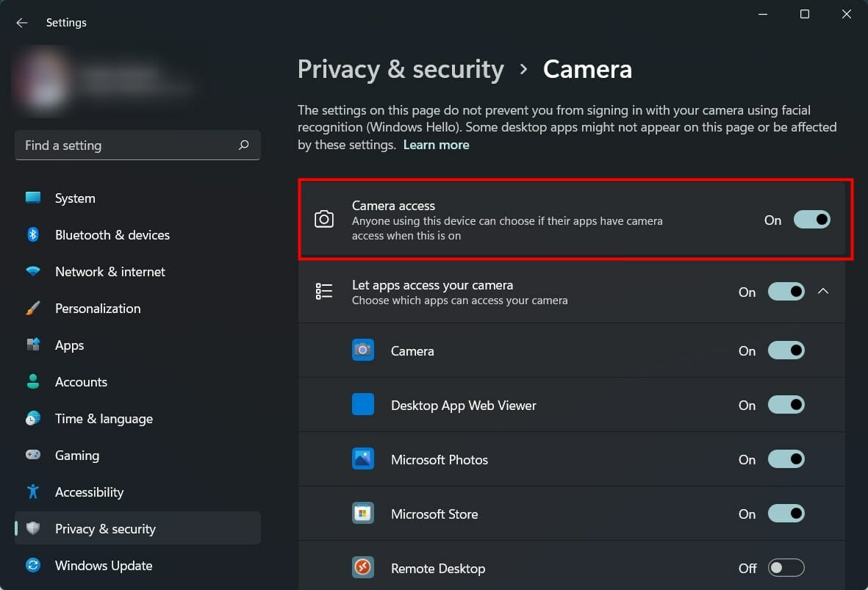Screen dimensions: 868x590
Task: Click the Personalization paintbrush icon
Action: pyautogui.click(x=32, y=308)
